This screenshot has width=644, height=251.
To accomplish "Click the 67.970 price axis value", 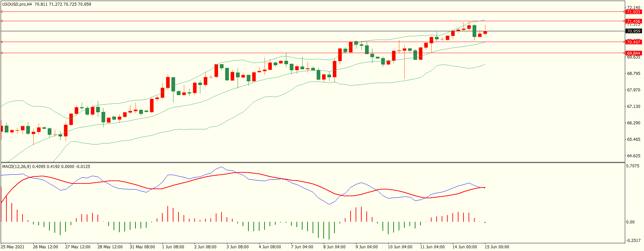I will tap(634, 90).
